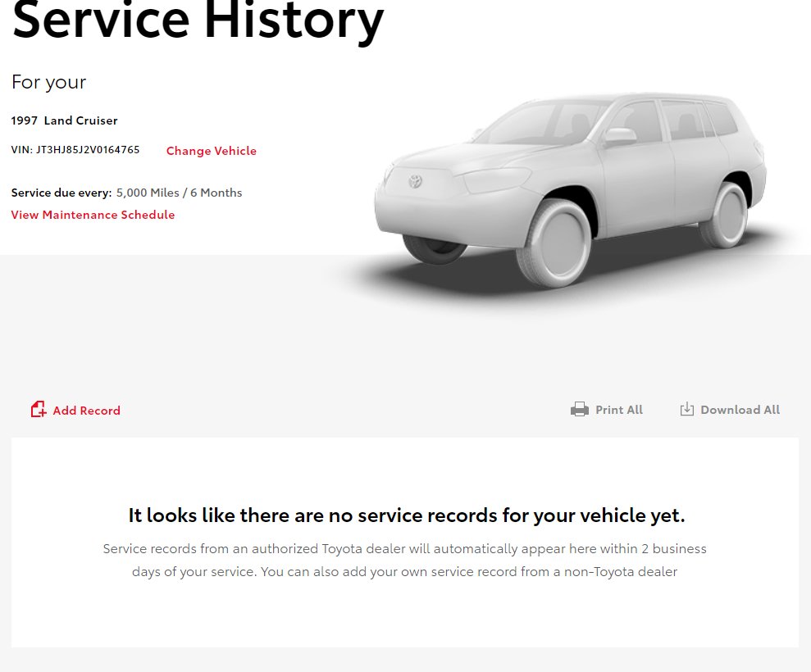Click the 1997 Land Cruiser vehicle name

(65, 120)
